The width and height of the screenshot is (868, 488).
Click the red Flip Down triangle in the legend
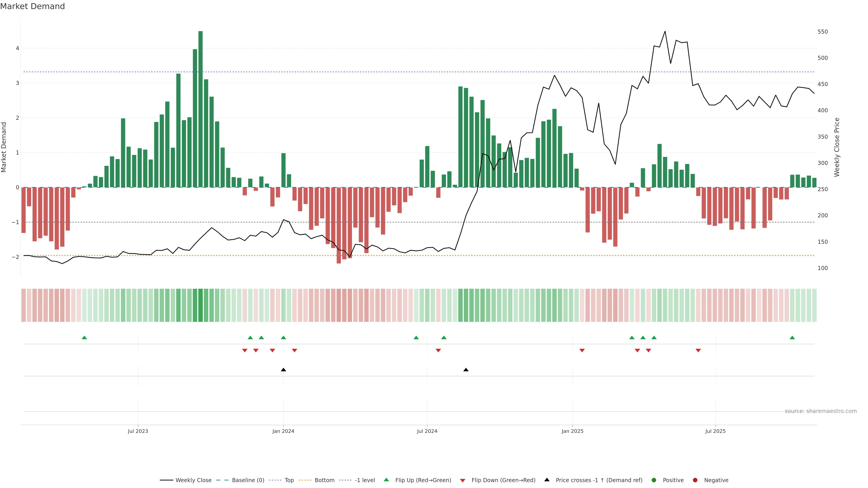pos(463,481)
